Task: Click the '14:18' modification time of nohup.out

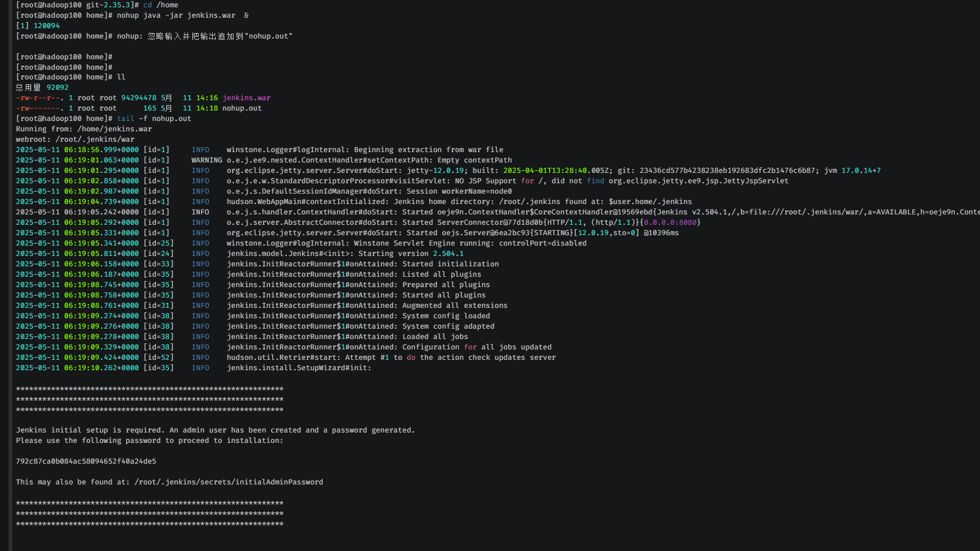Action: coord(207,108)
